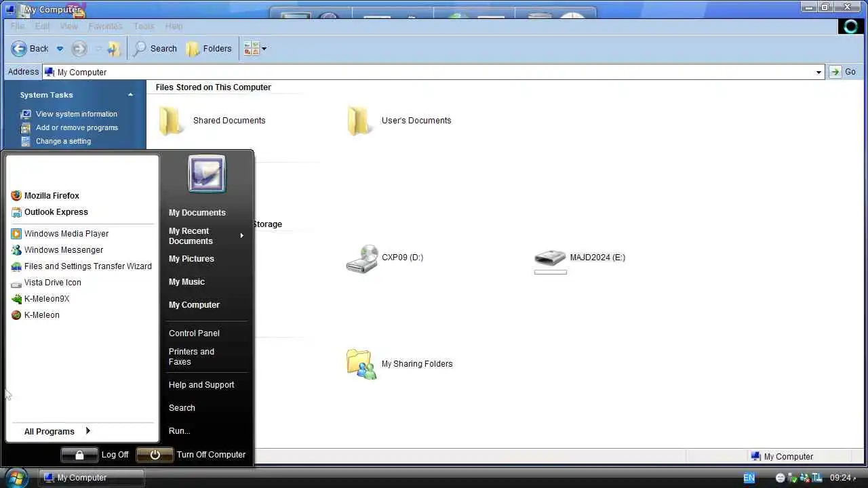Open the Edit menu
Image resolution: width=868 pixels, height=488 pixels.
pos(42,26)
